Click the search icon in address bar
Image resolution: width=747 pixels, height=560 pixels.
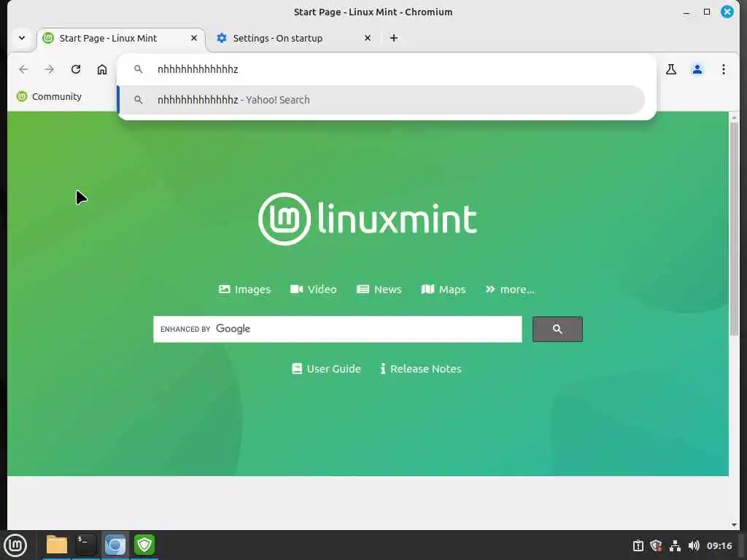pos(138,69)
